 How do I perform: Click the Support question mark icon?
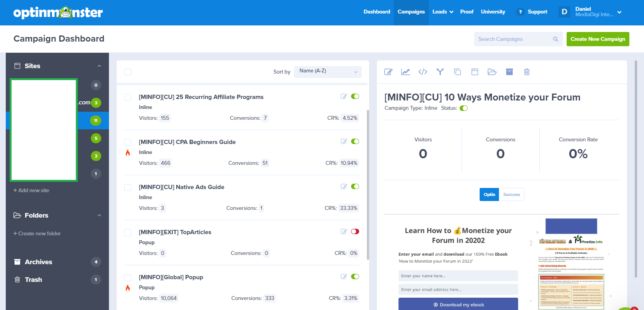tap(520, 12)
